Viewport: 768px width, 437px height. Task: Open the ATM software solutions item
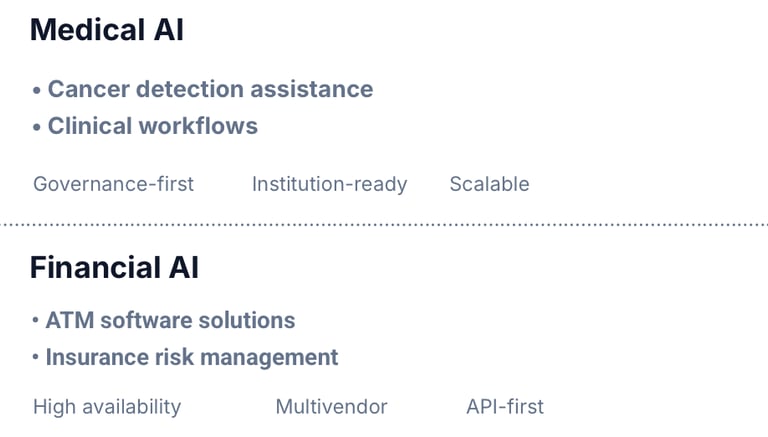pos(170,321)
